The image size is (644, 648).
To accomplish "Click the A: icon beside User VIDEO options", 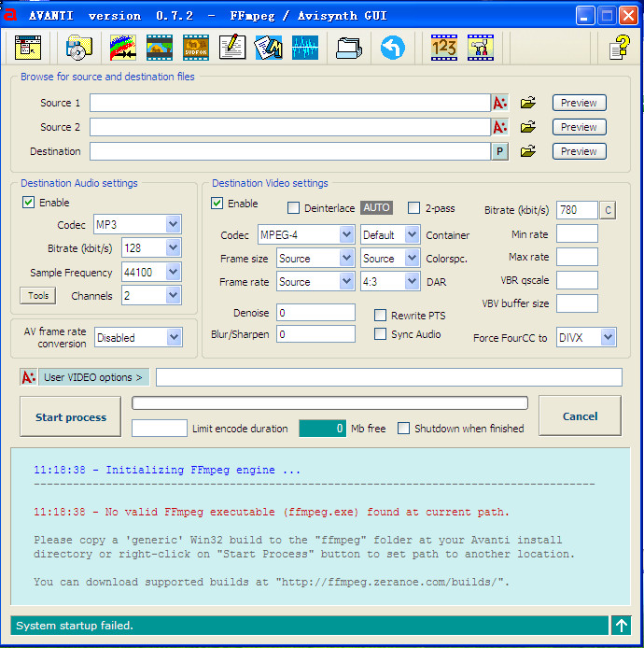I will (x=29, y=377).
